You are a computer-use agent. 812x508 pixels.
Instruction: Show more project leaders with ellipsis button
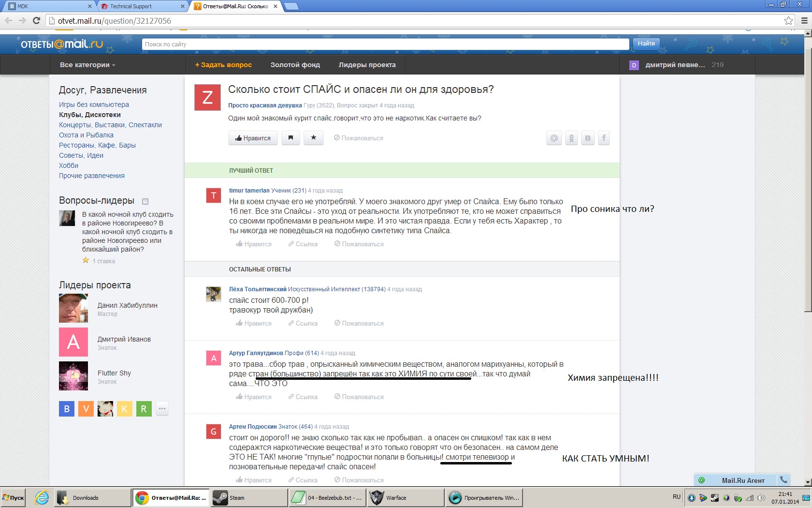click(x=162, y=409)
